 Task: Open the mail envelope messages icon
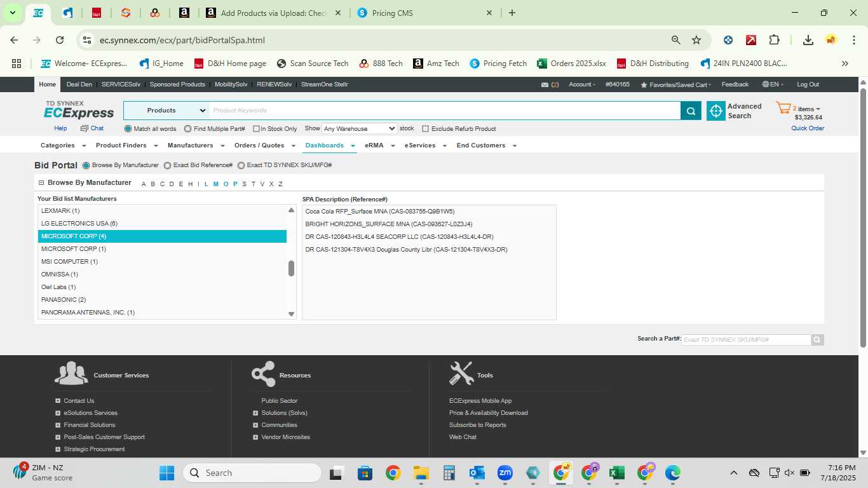pos(545,85)
